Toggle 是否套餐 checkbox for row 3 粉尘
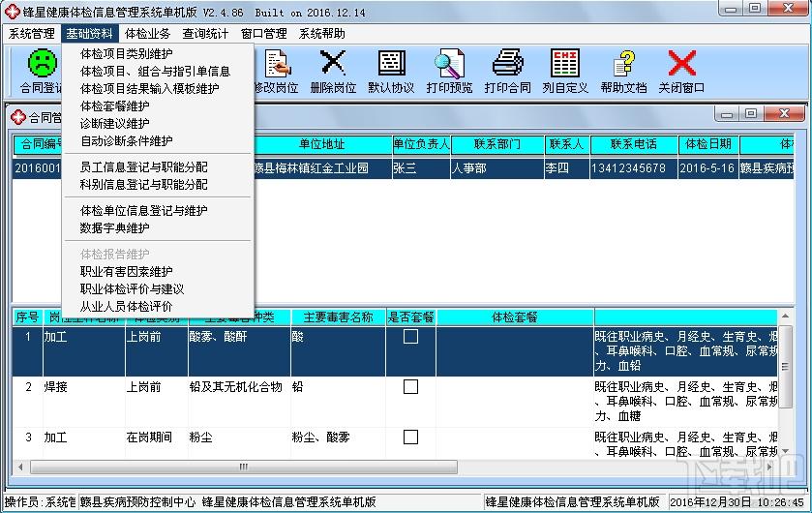 (x=410, y=437)
